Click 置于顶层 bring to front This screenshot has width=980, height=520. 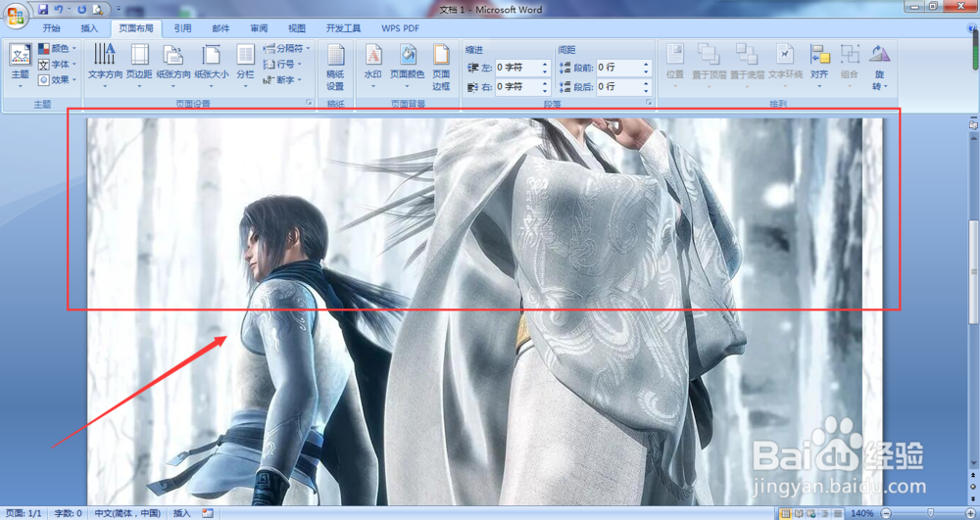[x=709, y=66]
